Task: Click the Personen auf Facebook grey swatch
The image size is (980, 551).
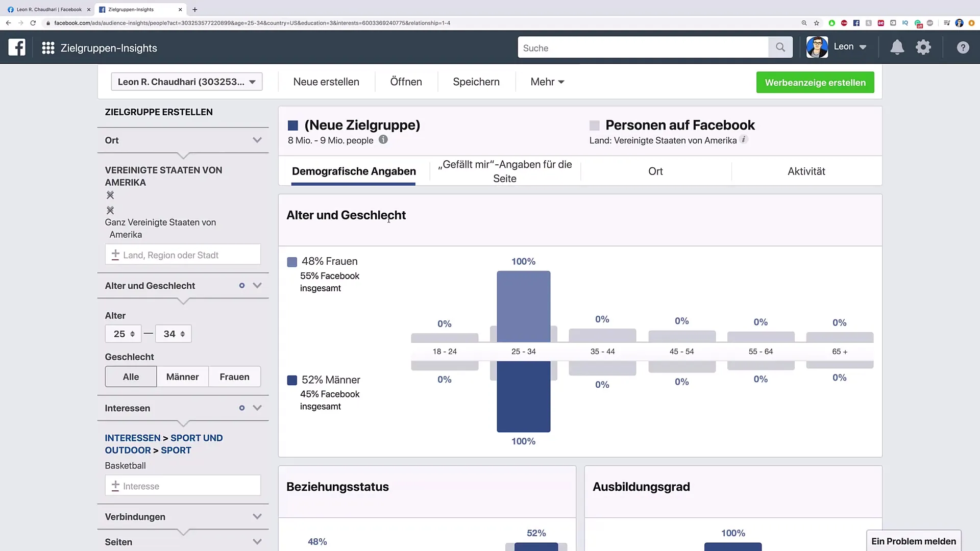Action: [x=595, y=126]
